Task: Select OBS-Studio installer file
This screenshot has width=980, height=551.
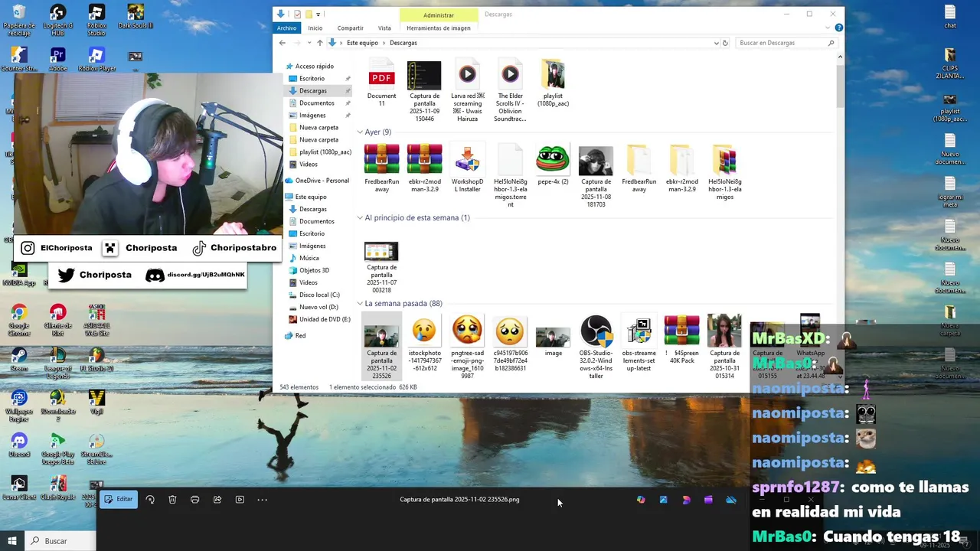Action: 596,347
